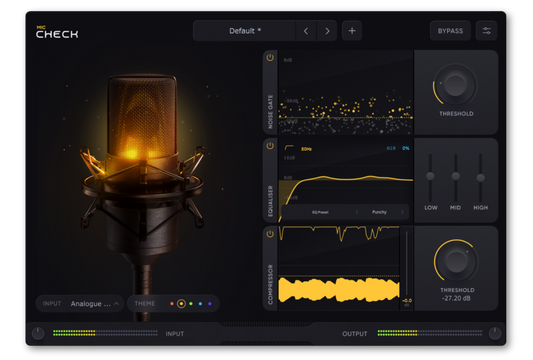Click the HIGH equaliser slider handle
Image resolution: width=533 pixels, height=360 pixels.
click(x=480, y=177)
